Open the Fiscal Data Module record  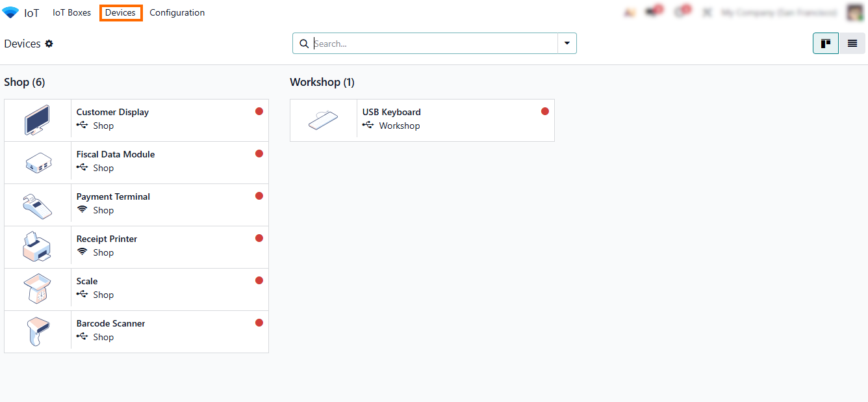coord(116,155)
